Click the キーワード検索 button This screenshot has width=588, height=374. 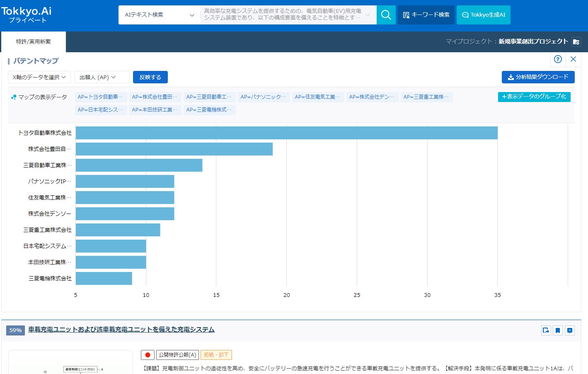(x=426, y=15)
